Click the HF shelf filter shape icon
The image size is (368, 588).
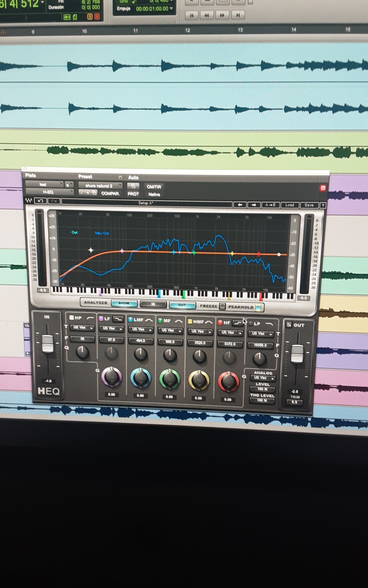238,323
